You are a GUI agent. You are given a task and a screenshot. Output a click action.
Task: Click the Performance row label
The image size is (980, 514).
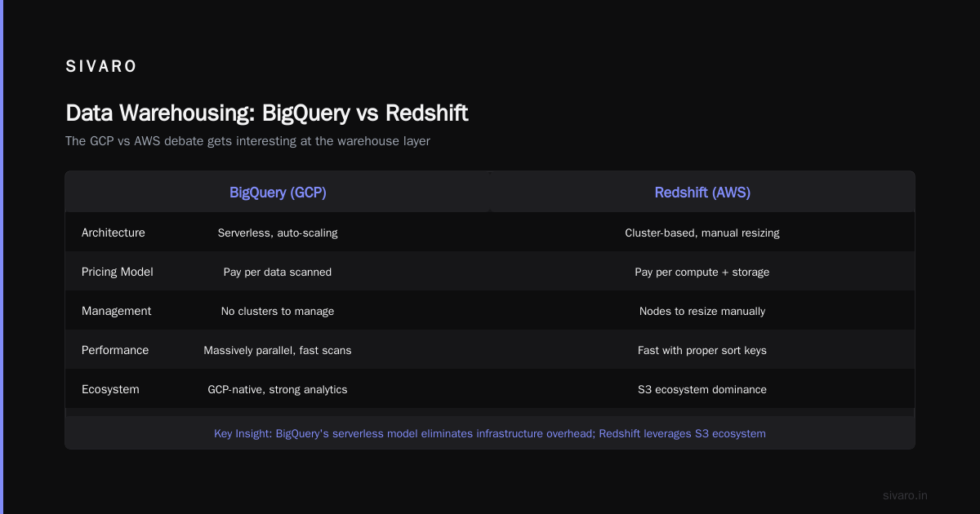click(x=115, y=350)
